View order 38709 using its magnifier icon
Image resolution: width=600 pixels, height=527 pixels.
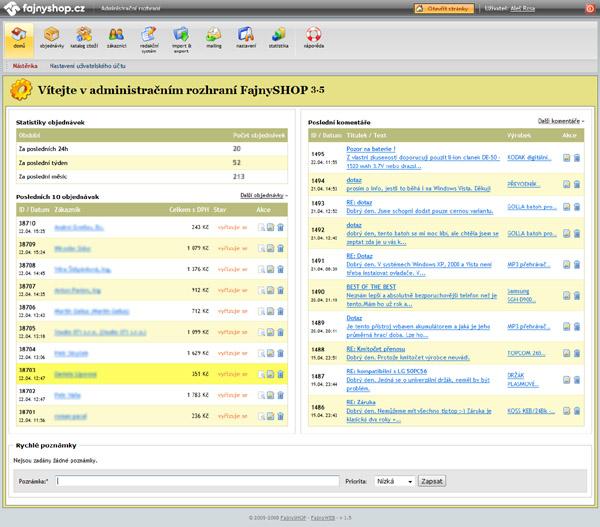pos(261,248)
